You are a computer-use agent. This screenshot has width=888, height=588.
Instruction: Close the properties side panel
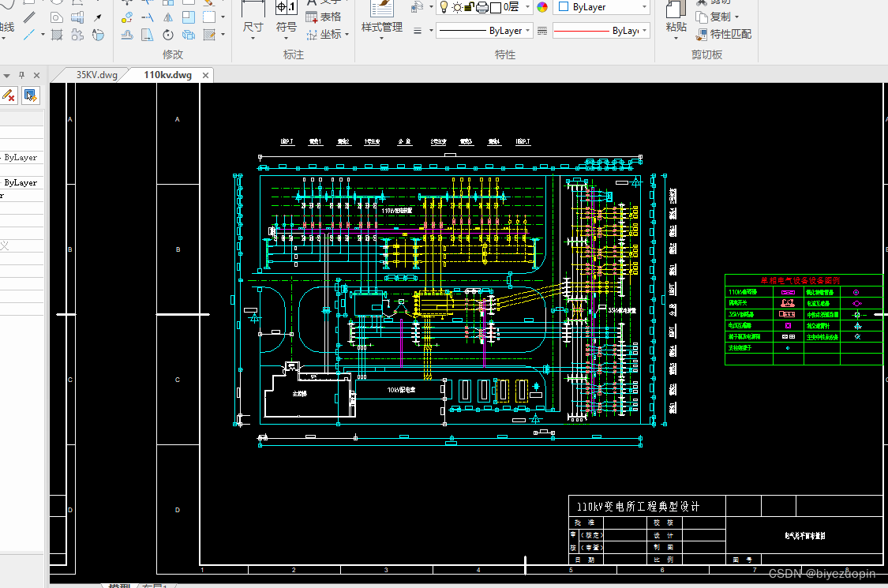[x=37, y=75]
